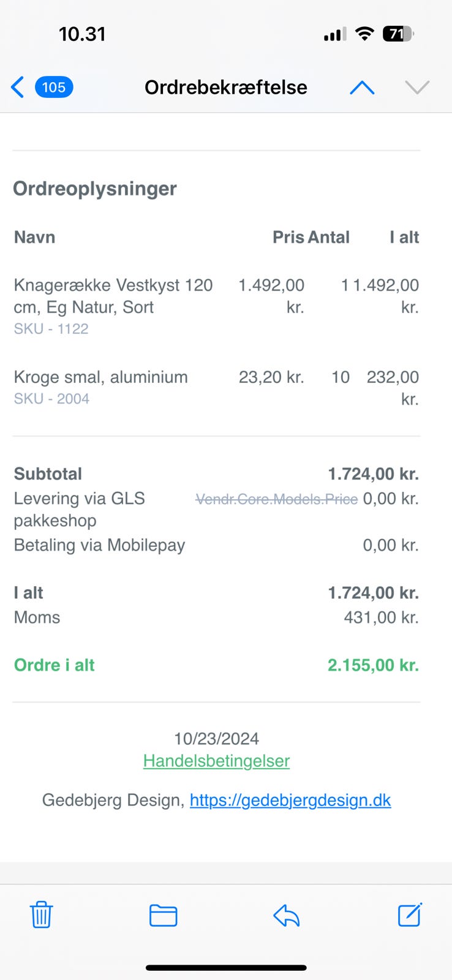
Task: Tap the Ordrebekræftelse email title
Action: (x=226, y=88)
